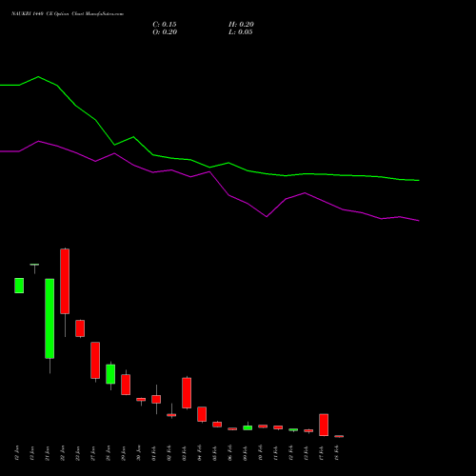Click the 03 Feb date label
This screenshot has height=476, width=476.
185,453
